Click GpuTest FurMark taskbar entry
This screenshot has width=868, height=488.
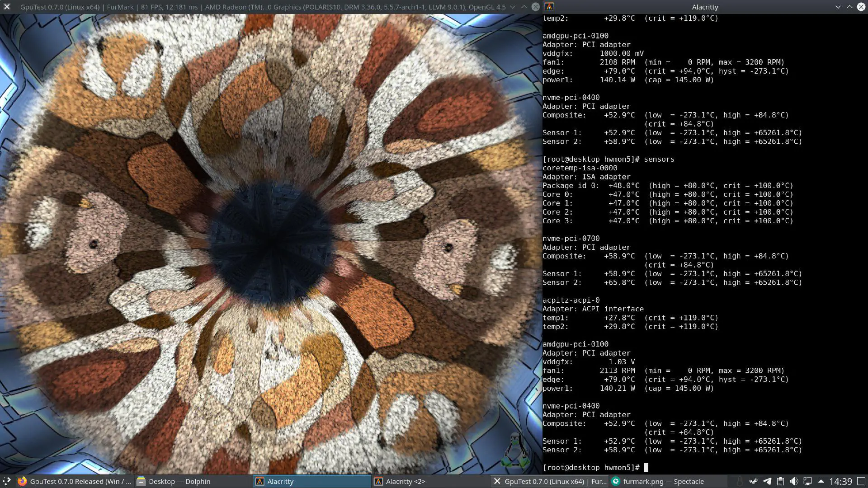[x=550, y=481]
